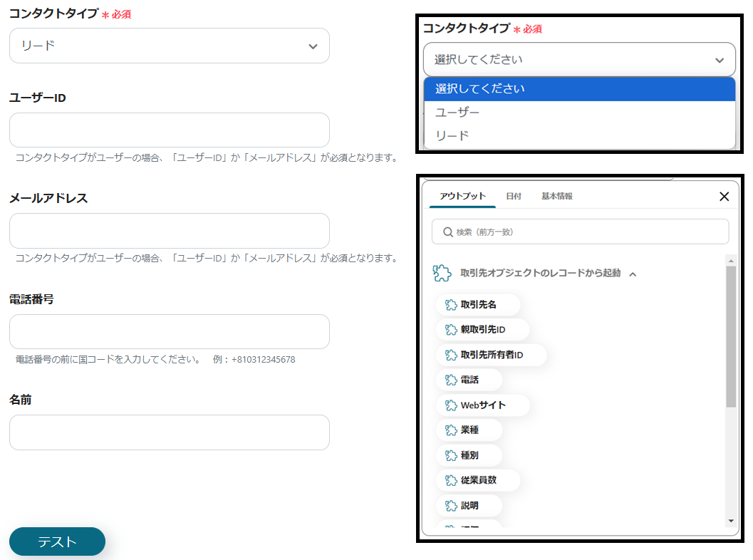The image size is (753, 560).
Task: Pick the 取引先所有者ID output chip
Action: click(491, 355)
